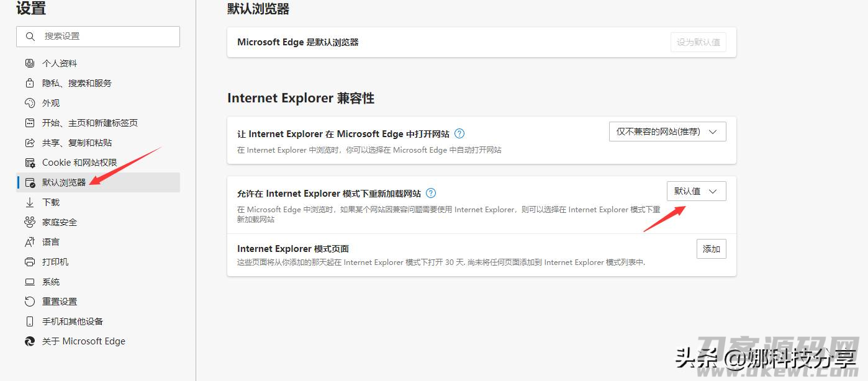868x381 pixels.
Task: Click the phone icon beside 手机和其他设备
Action: tap(30, 321)
